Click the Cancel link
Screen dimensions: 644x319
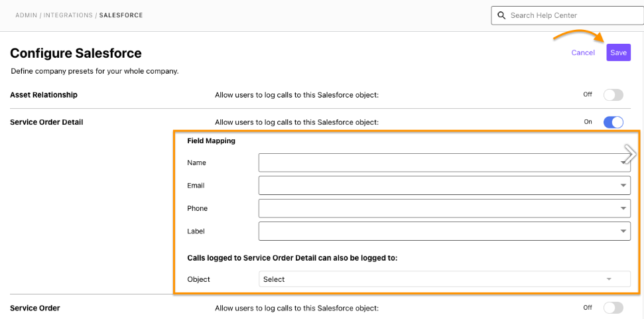tap(583, 52)
